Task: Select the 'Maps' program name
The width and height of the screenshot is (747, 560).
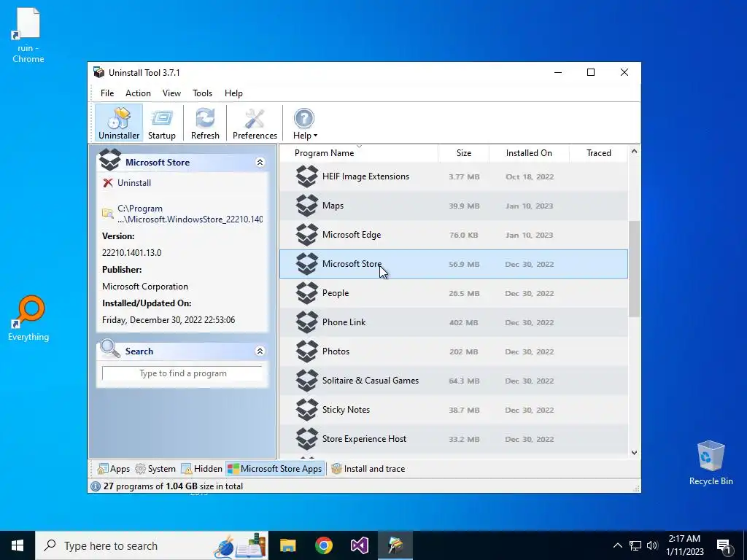Action: click(x=333, y=206)
